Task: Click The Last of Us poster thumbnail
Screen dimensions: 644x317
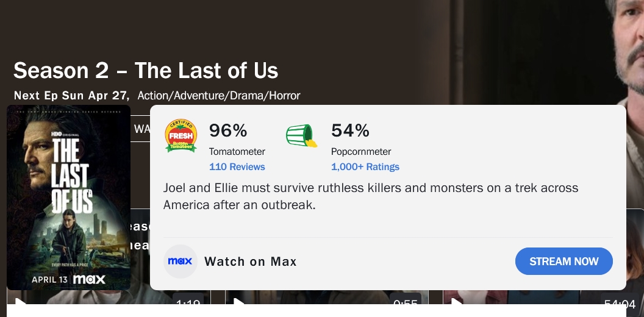Action: click(x=68, y=197)
